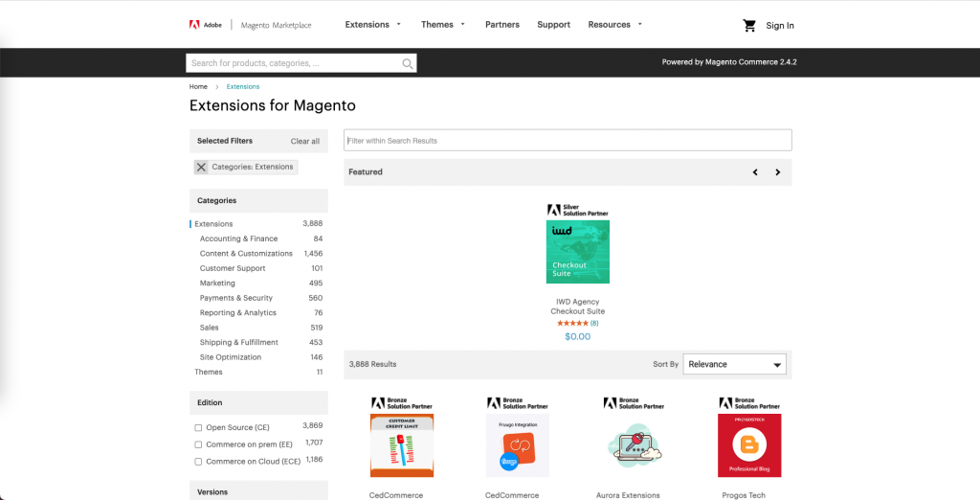Open Aurora Extensions product thumbnail
The height and width of the screenshot is (500, 980).
[x=634, y=445]
